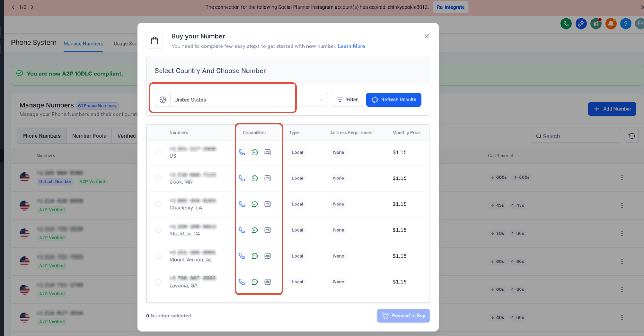Image resolution: width=644 pixels, height=336 pixels.
Task: Open the Usage Summary tab
Action: (x=125, y=44)
